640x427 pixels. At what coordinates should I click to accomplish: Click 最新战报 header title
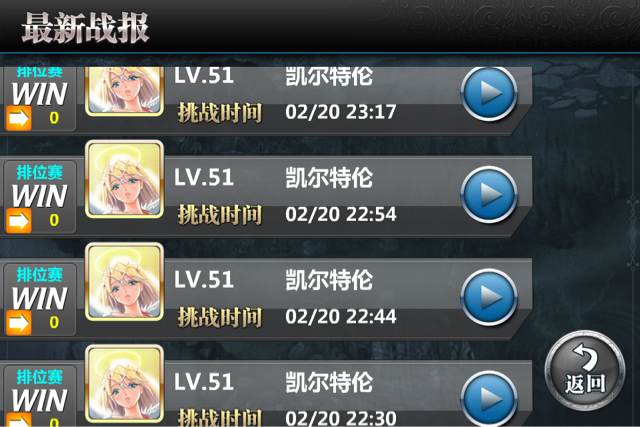[85, 28]
